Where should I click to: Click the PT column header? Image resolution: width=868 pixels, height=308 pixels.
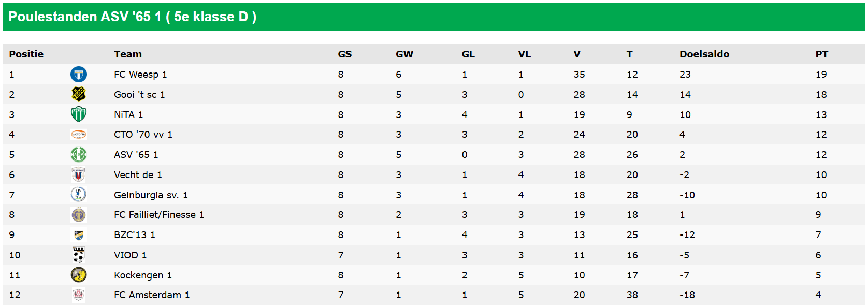click(821, 54)
